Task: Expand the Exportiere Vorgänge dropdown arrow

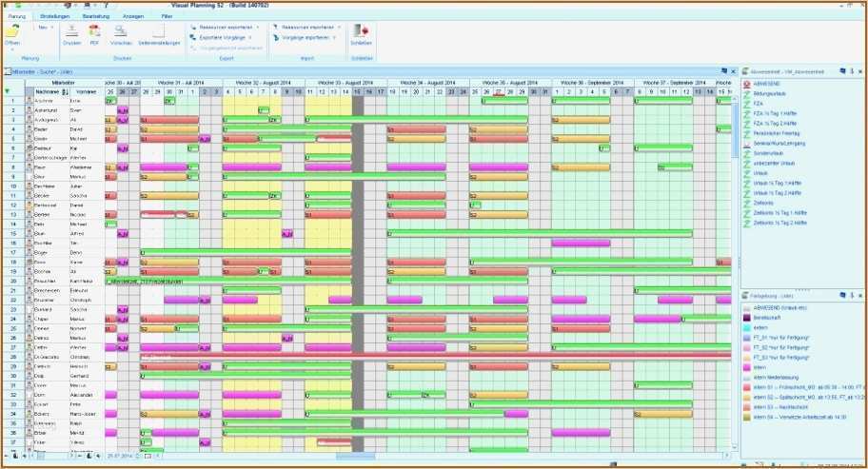Action: point(250,38)
